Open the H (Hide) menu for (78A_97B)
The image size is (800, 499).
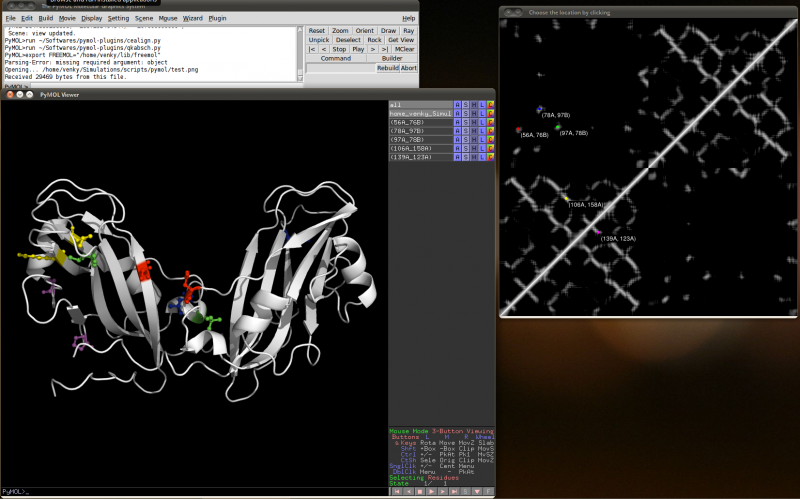(x=474, y=131)
